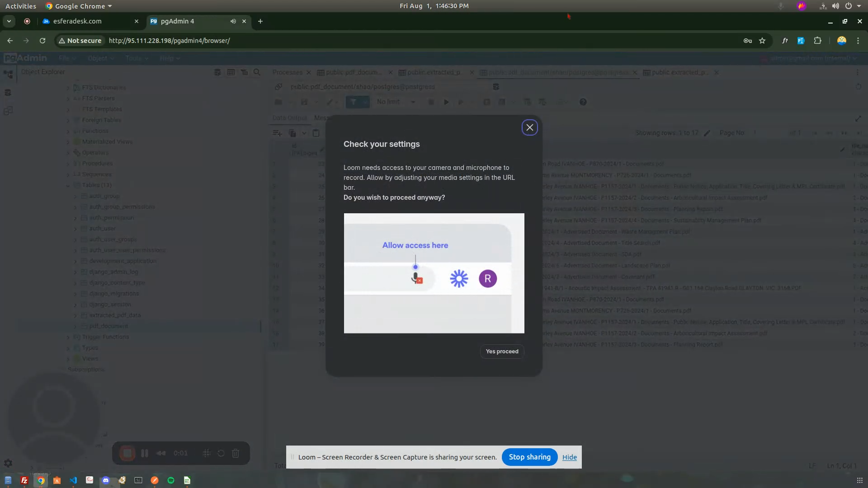Open the Chrome extensions puzzle icon
868x488 pixels.
pos(817,41)
